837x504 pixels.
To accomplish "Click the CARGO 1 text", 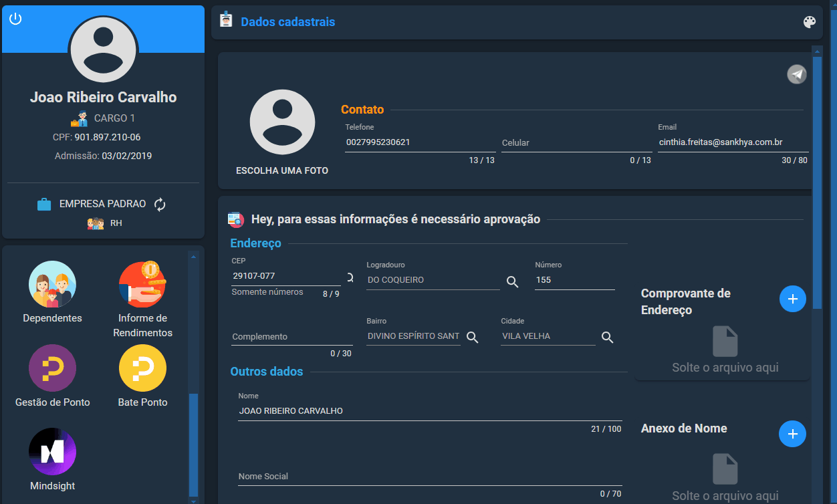I will click(x=115, y=118).
